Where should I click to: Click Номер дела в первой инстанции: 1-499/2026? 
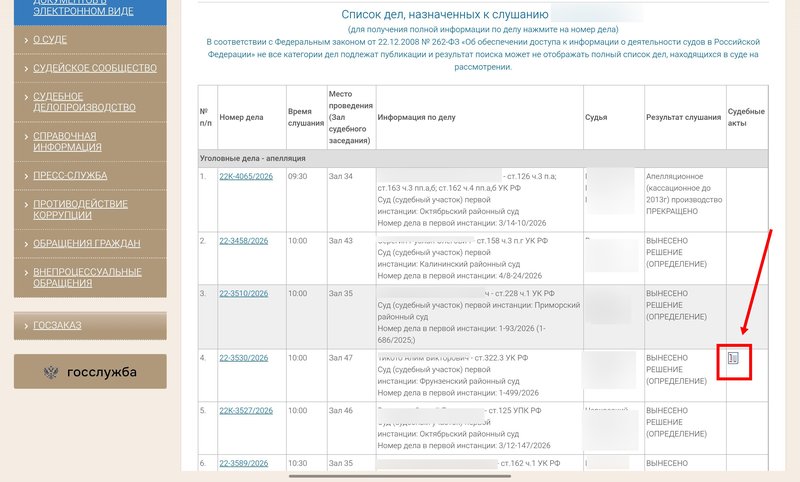pyautogui.click(x=458, y=393)
